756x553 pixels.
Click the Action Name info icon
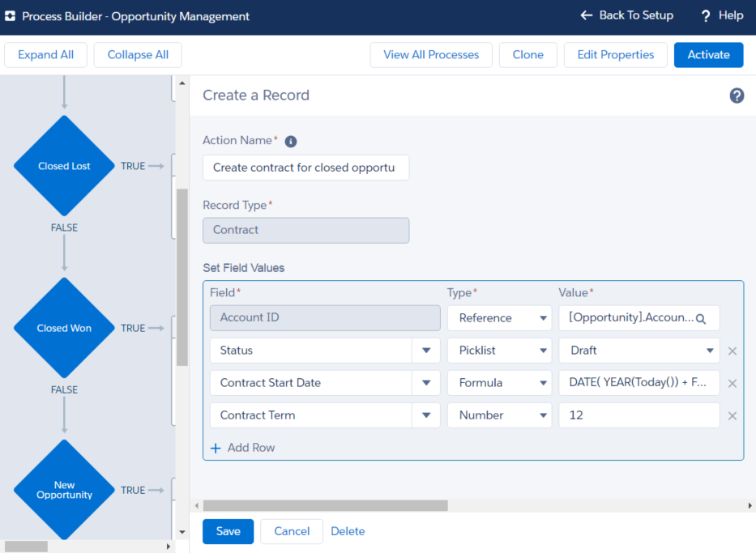tap(291, 141)
